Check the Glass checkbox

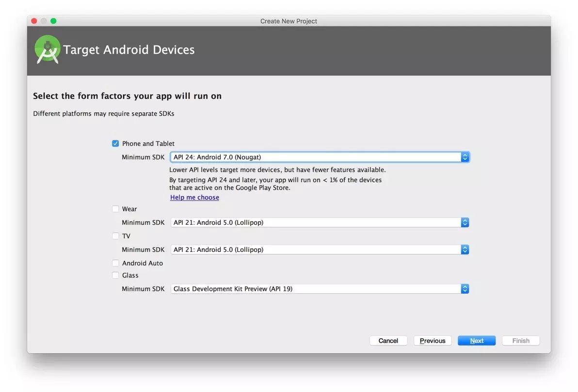point(115,275)
